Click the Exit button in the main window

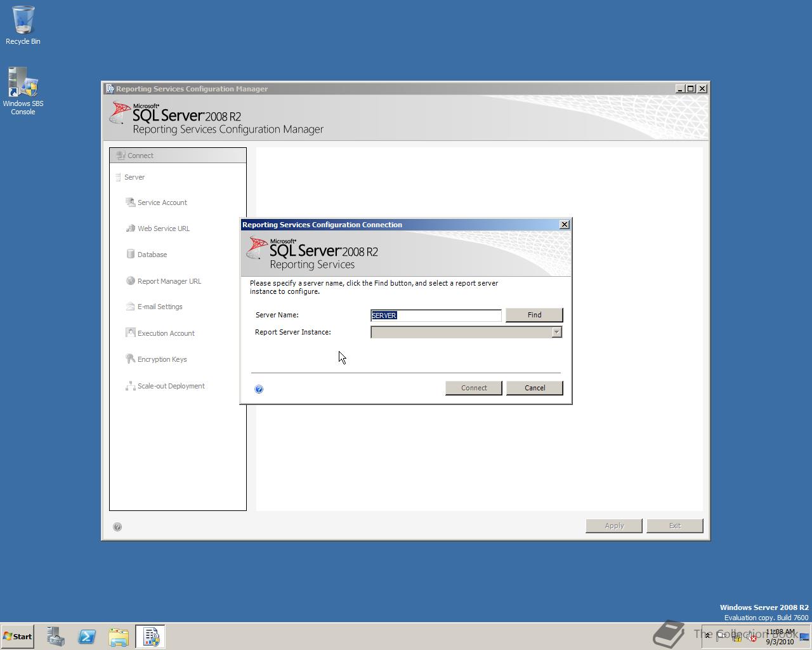point(675,526)
